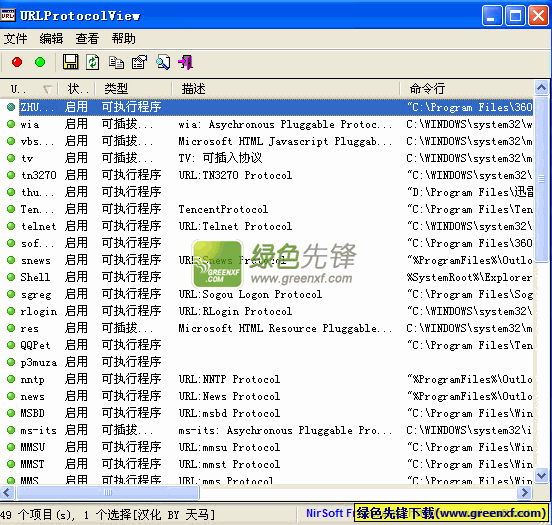This screenshot has width=552, height=525.
Task: Click the horizontal scrollbar thumb
Action: [x=108, y=492]
